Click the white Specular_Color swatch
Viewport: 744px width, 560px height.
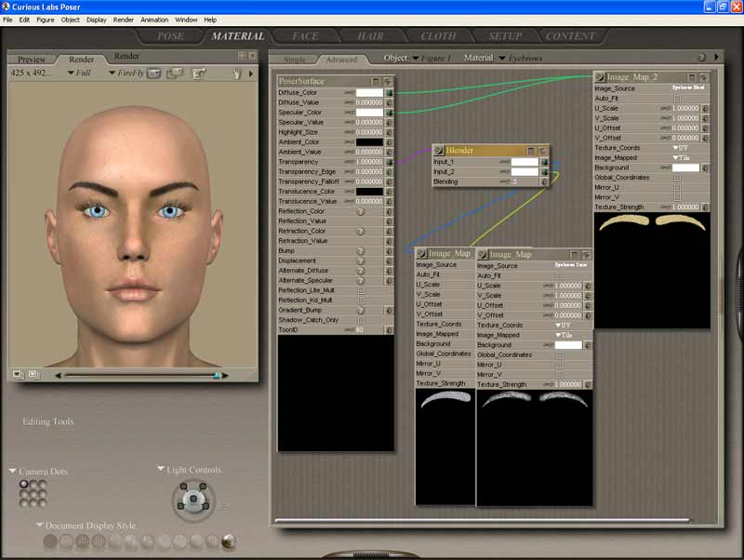(x=368, y=113)
